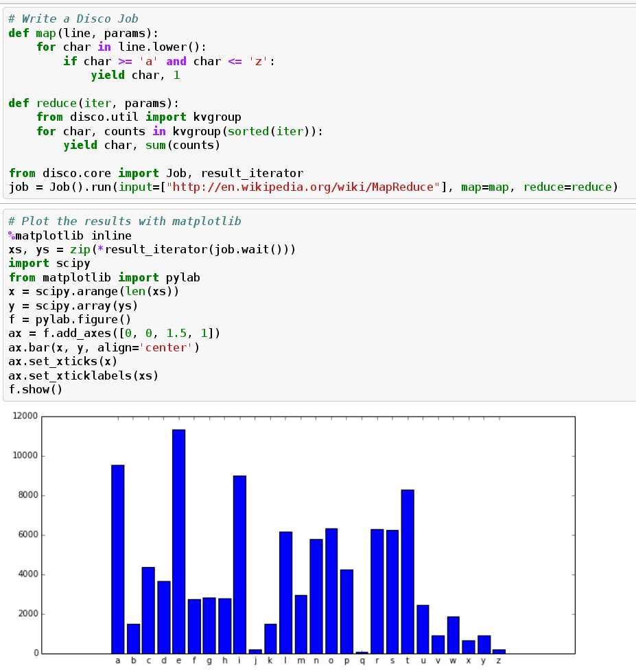Click the 'xs, ys = zip(...)' line

152,249
